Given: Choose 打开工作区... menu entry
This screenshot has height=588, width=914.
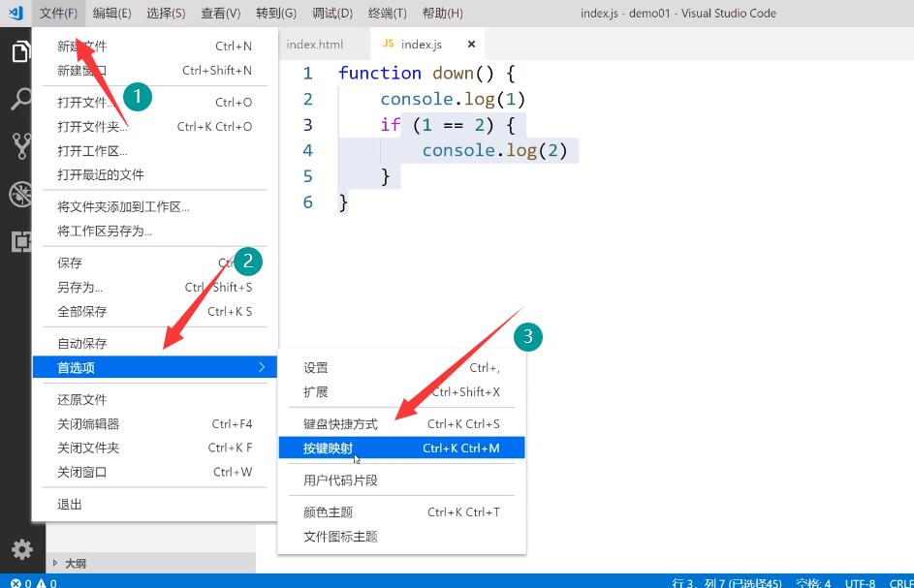Looking at the screenshot, I should [x=154, y=151].
